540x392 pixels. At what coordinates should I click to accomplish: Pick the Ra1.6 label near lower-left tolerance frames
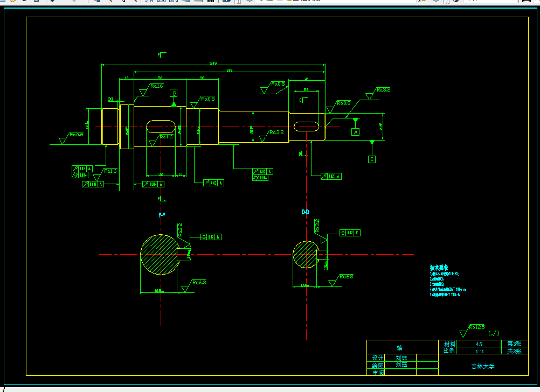click(110, 171)
